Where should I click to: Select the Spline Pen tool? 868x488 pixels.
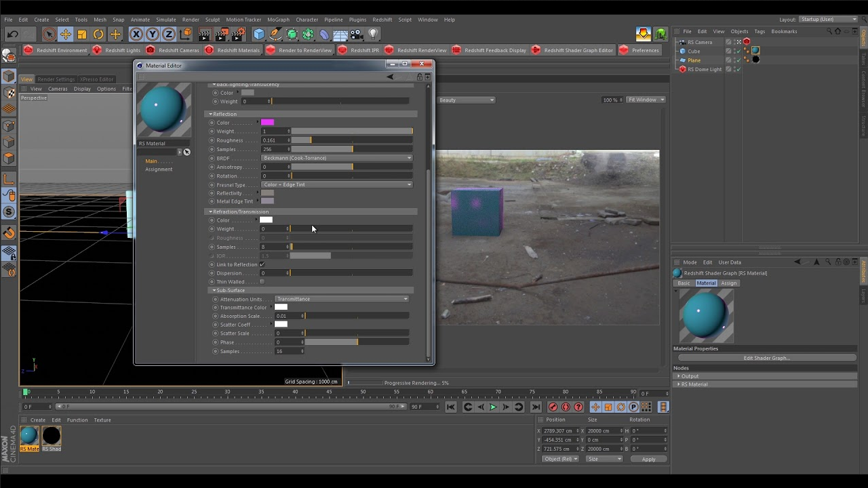click(x=275, y=34)
